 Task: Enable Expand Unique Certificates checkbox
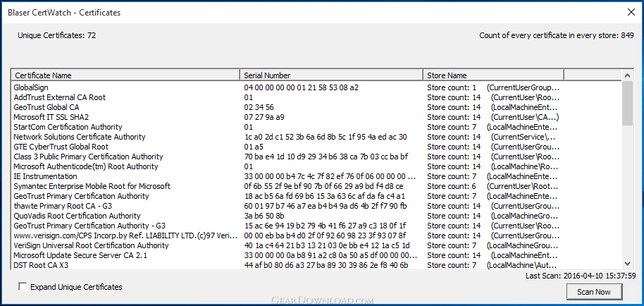(23, 287)
